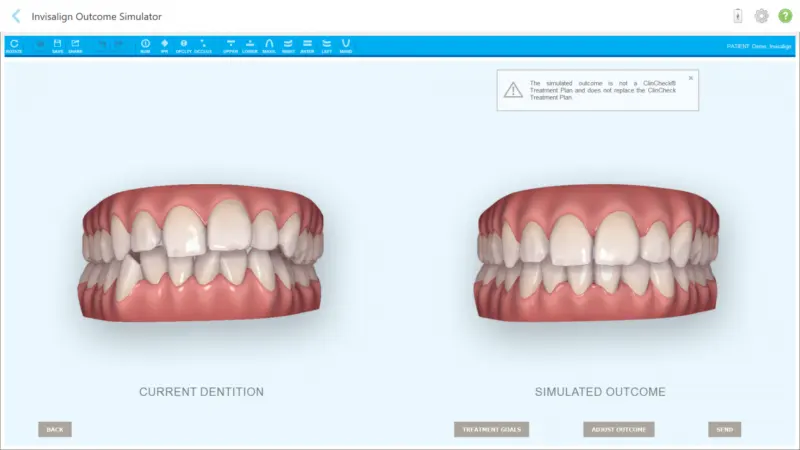Open settings via the gear icon
The height and width of the screenshot is (450, 800).
click(761, 16)
